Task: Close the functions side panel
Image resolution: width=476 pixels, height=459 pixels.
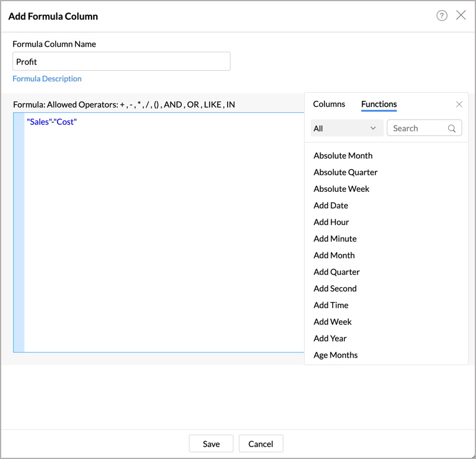Action: pyautogui.click(x=459, y=105)
